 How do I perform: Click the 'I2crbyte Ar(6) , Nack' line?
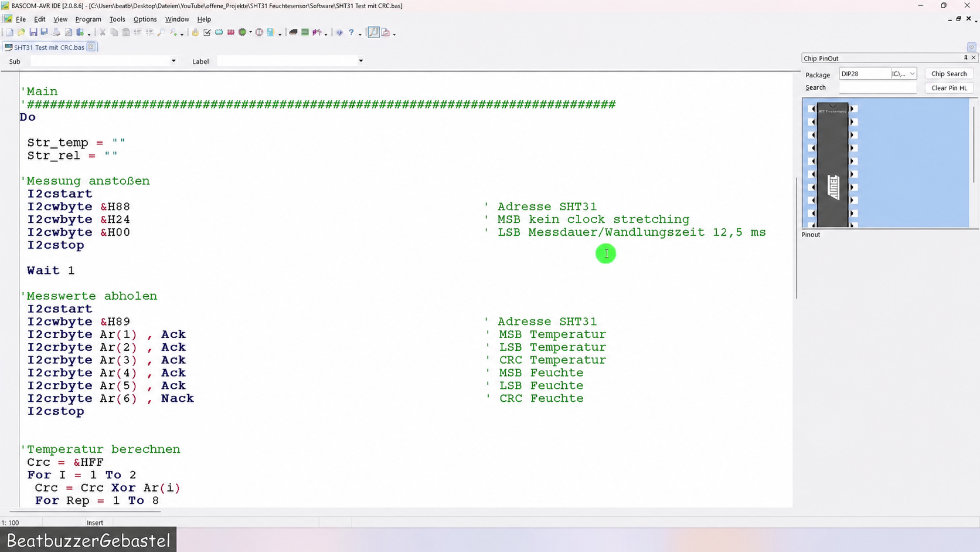pyautogui.click(x=110, y=398)
